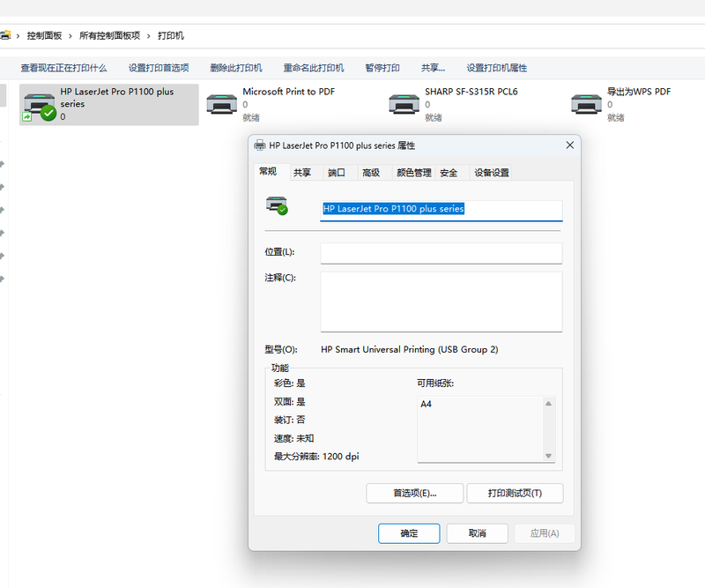This screenshot has height=588, width=705.
Task: Click the printer icon beside the name field
Action: (x=277, y=205)
